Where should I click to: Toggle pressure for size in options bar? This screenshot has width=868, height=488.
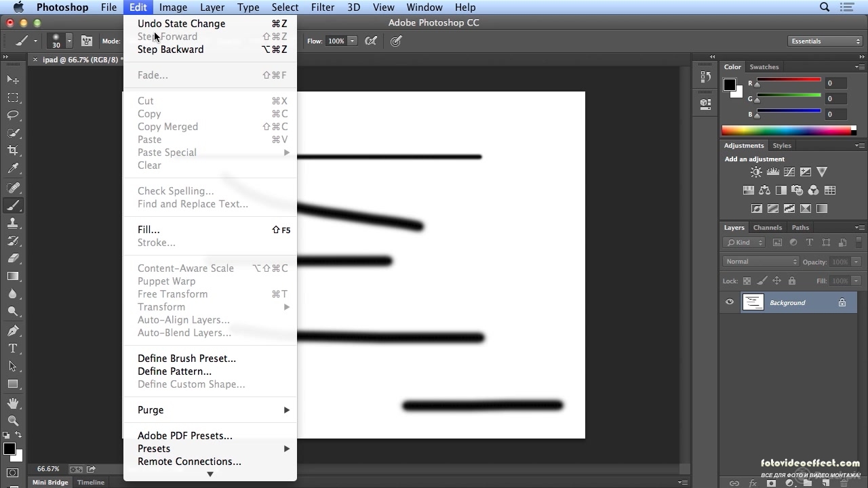397,41
